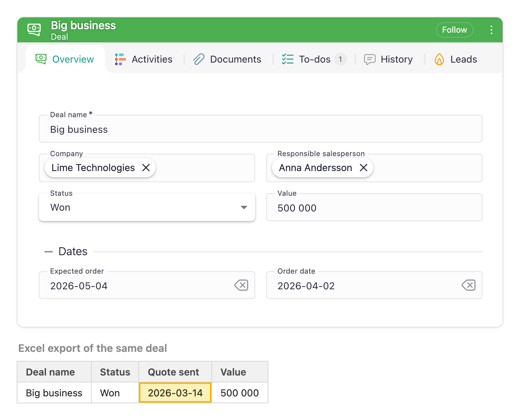Click the Documents paperclip icon

(x=199, y=59)
